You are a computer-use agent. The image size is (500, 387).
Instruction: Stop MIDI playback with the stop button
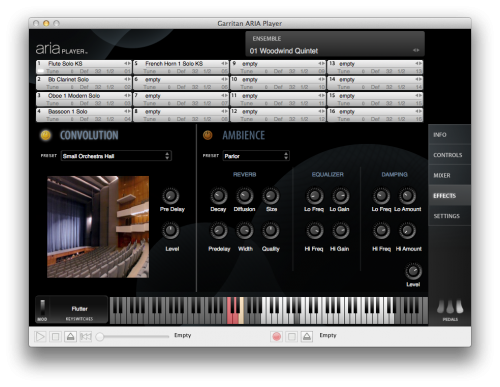[55, 337]
